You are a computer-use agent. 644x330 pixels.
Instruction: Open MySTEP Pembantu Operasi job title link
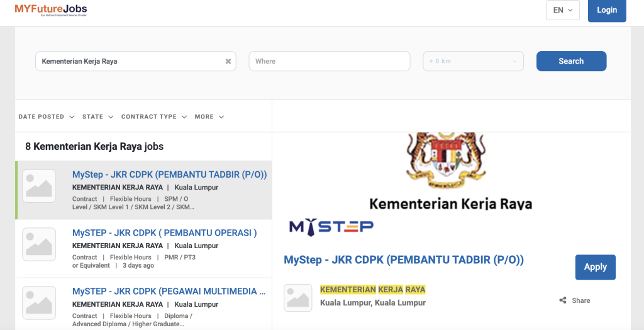pos(164,233)
